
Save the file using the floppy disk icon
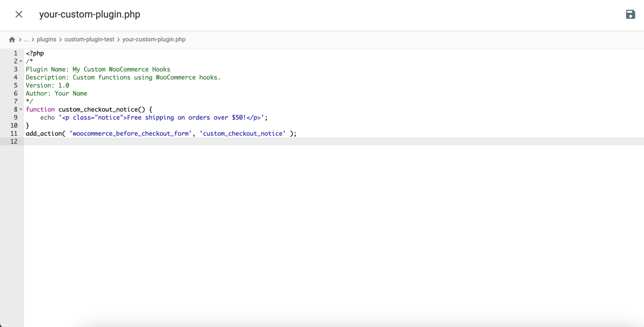click(x=630, y=14)
